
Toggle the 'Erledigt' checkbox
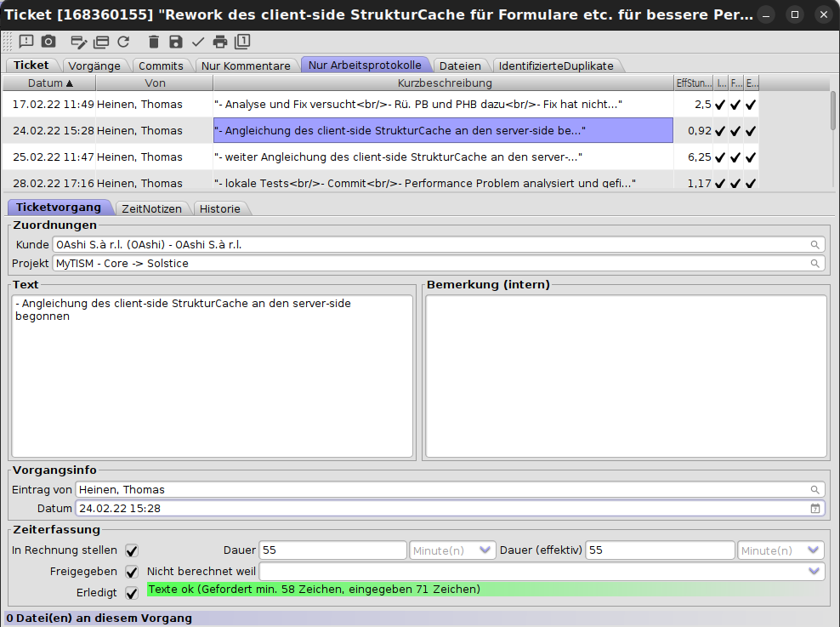(x=132, y=592)
